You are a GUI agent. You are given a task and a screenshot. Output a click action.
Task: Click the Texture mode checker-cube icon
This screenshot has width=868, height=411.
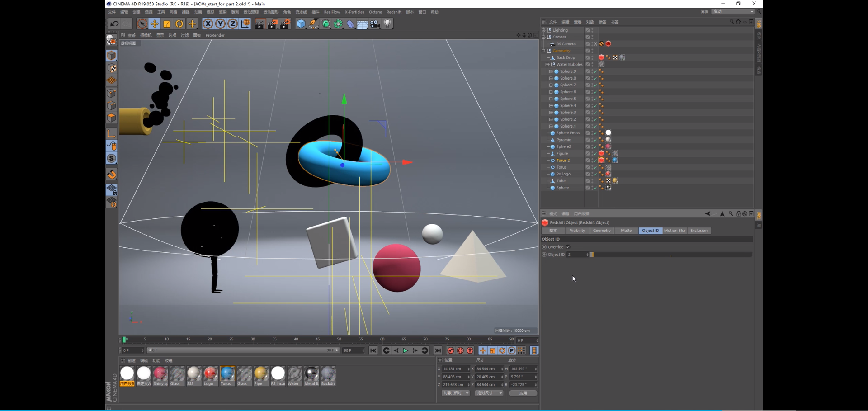112,68
